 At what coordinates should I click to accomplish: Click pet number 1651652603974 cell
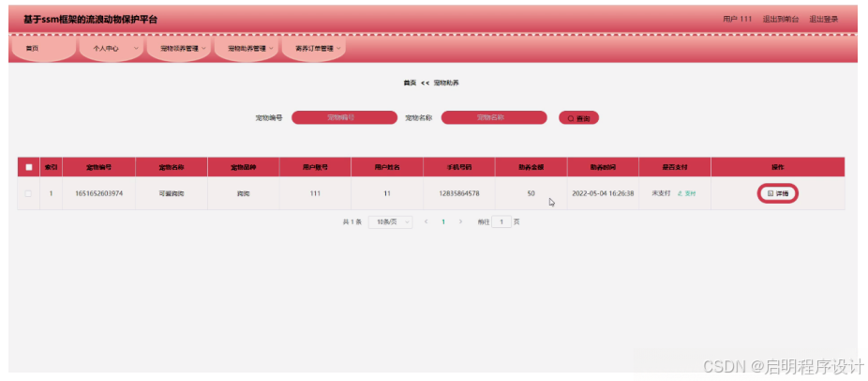(99, 193)
